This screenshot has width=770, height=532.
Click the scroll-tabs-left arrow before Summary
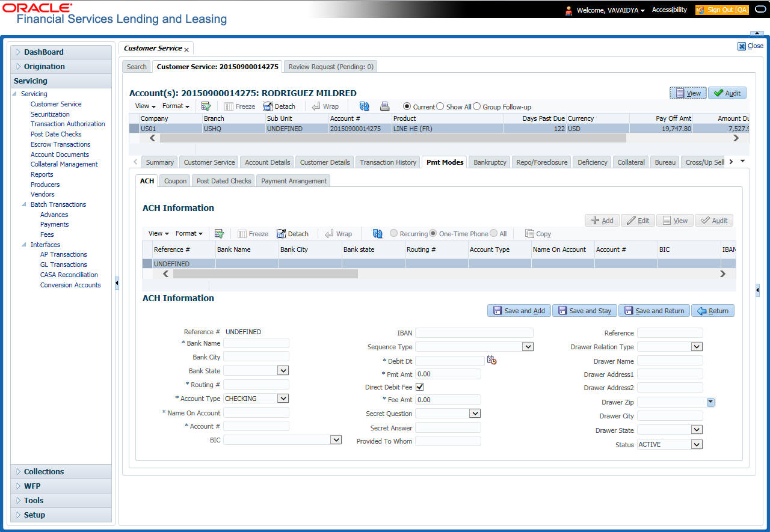click(x=135, y=162)
